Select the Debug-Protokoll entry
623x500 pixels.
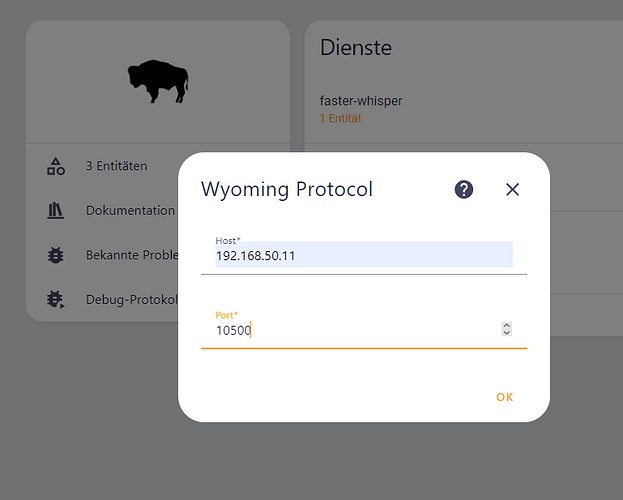point(131,299)
